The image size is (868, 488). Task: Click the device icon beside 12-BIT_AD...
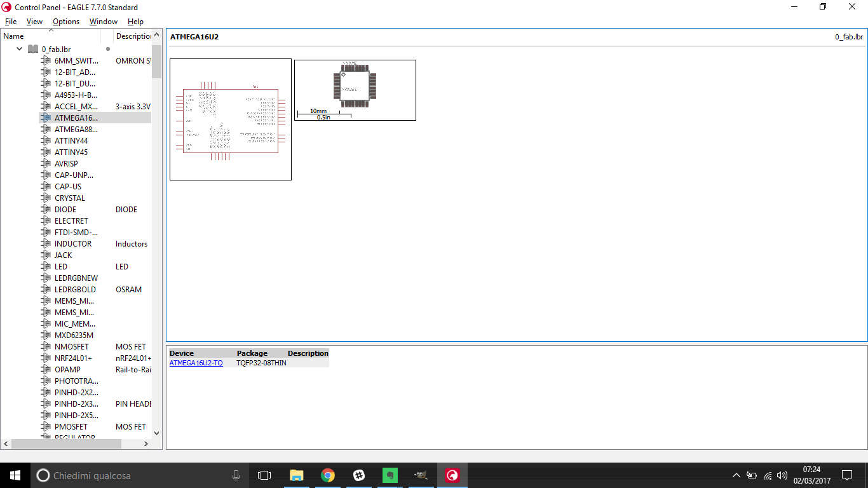(x=46, y=72)
